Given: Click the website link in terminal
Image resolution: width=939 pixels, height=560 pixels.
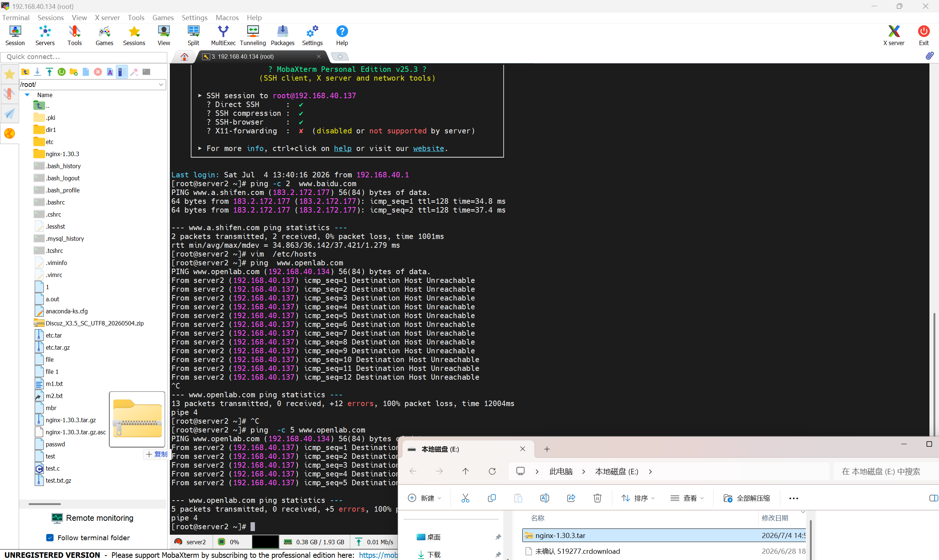Looking at the screenshot, I should [x=428, y=148].
